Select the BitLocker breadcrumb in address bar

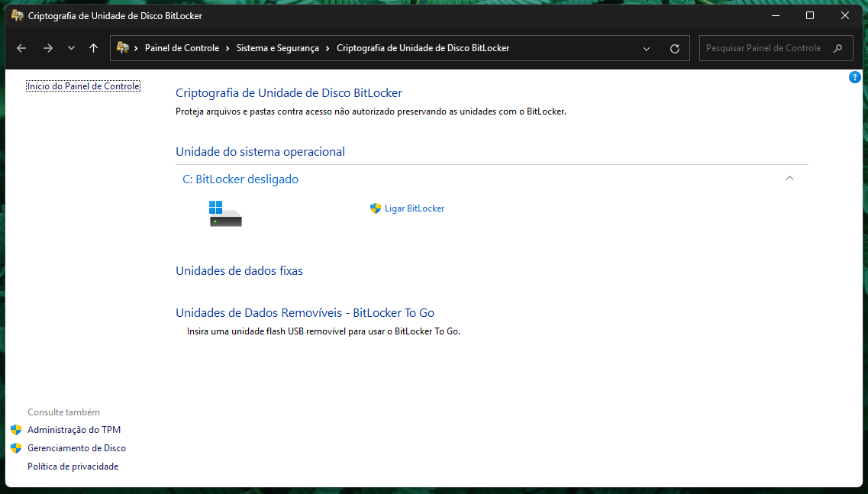point(423,48)
